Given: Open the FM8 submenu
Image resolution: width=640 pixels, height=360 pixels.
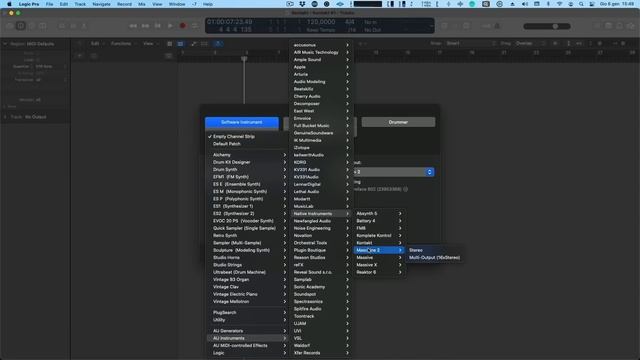Looking at the screenshot, I should coord(379,228).
